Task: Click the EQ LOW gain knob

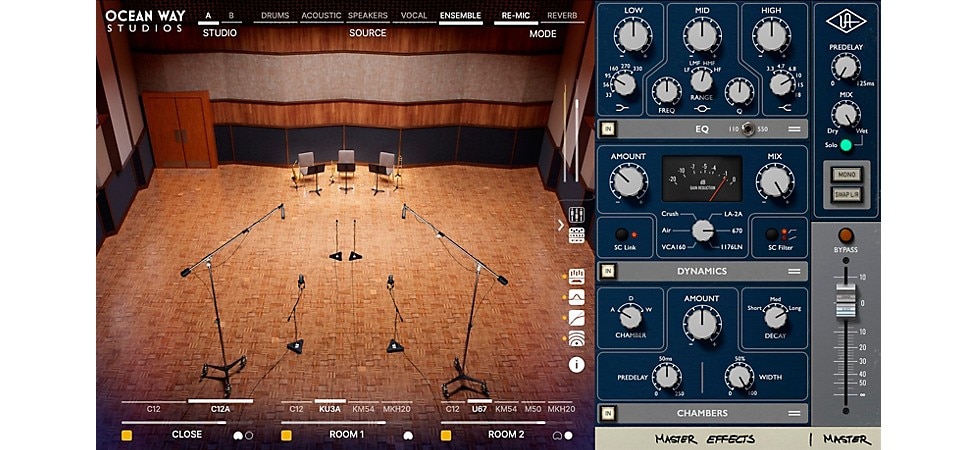Action: pos(633,35)
